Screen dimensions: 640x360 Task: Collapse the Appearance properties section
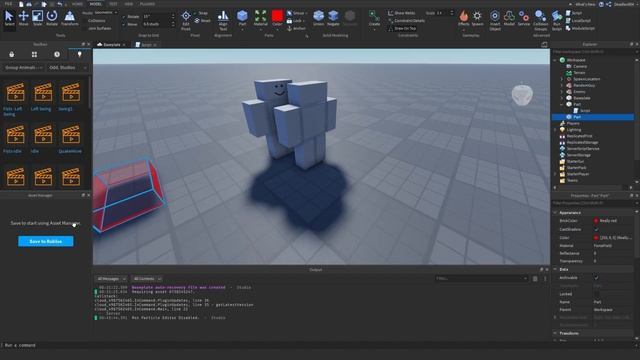pyautogui.click(x=555, y=213)
